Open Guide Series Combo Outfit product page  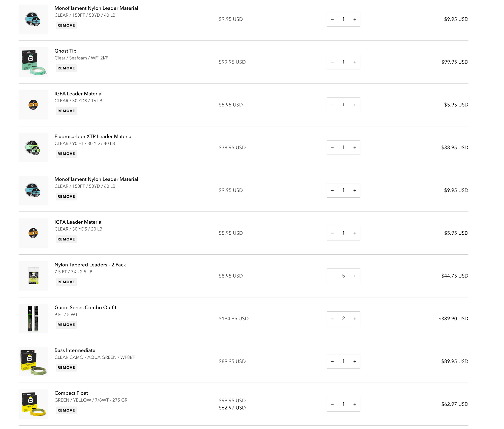85,308
